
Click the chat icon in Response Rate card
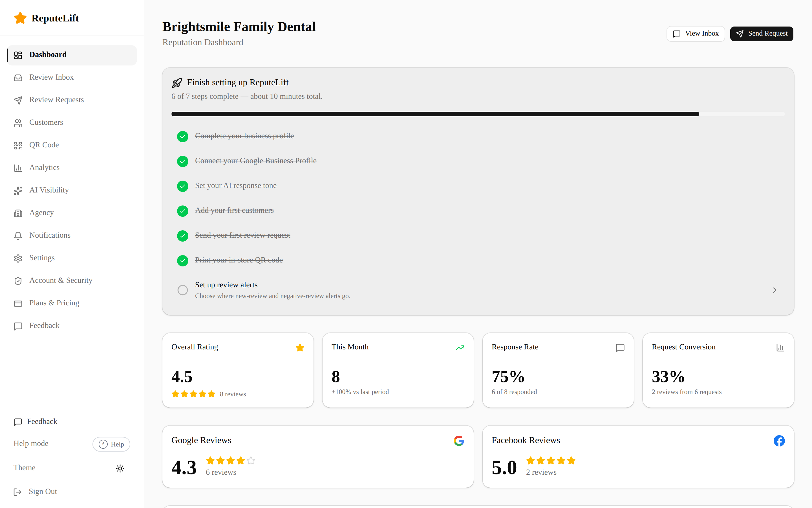pos(620,348)
